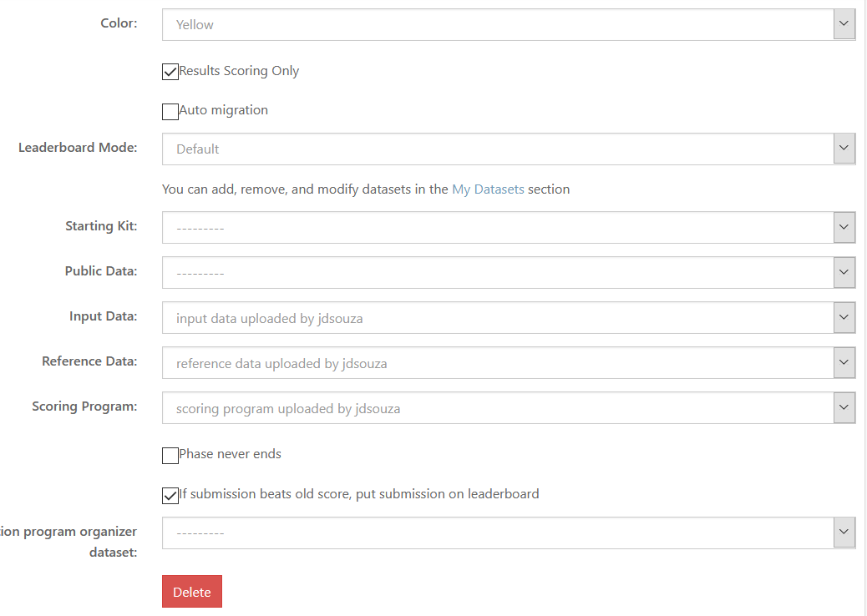Toggle the submission beats old score checkbox

(170, 495)
